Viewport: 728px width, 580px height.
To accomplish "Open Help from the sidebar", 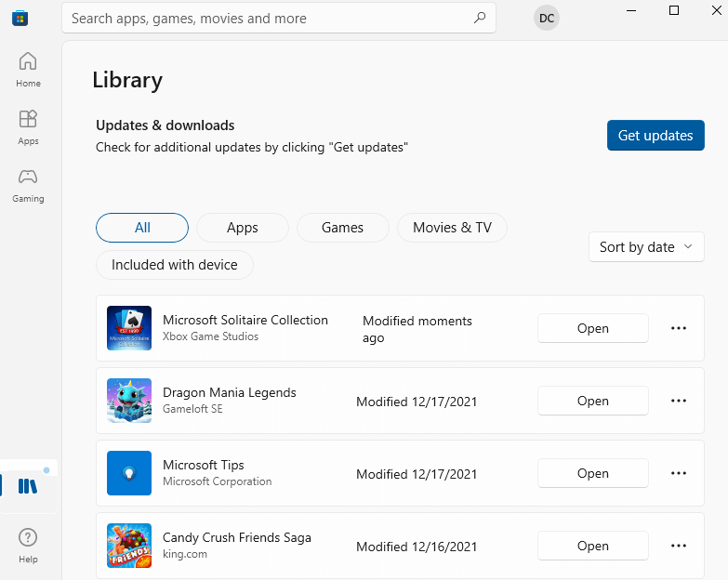I will click(28, 546).
